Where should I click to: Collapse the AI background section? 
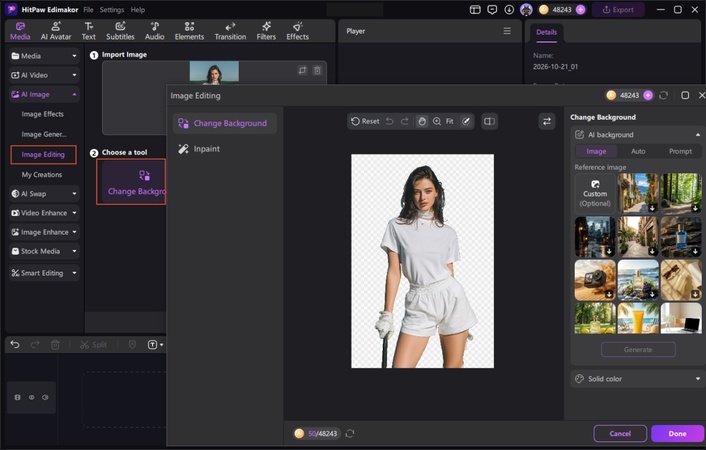click(x=697, y=135)
